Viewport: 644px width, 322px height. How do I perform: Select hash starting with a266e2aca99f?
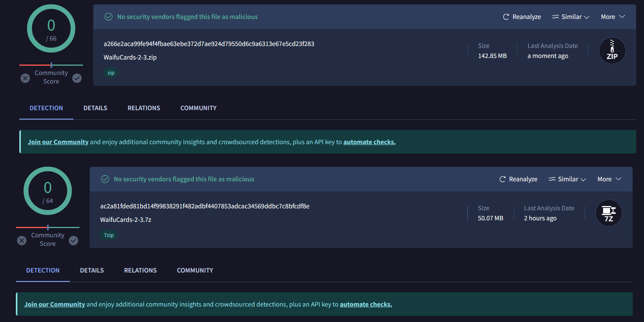(x=209, y=44)
